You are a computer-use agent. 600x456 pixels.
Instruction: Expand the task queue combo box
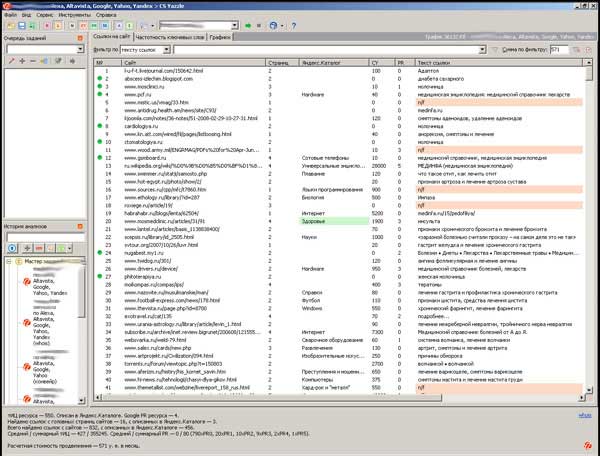pyautogui.click(x=80, y=48)
